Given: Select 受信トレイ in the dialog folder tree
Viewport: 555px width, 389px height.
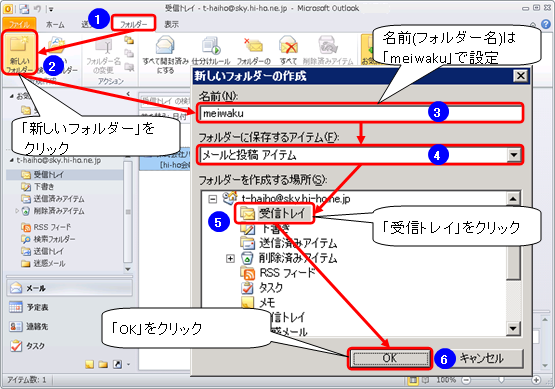Looking at the screenshot, I should click(x=274, y=213).
